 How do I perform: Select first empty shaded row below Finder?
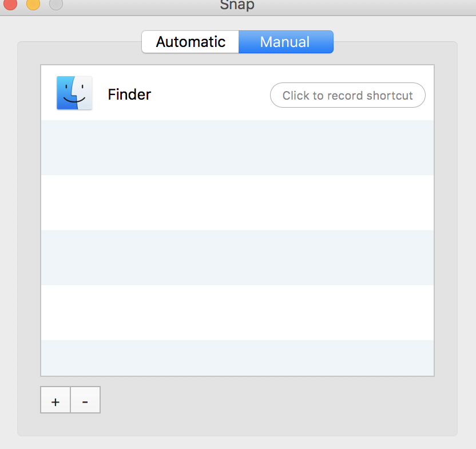[x=237, y=148]
